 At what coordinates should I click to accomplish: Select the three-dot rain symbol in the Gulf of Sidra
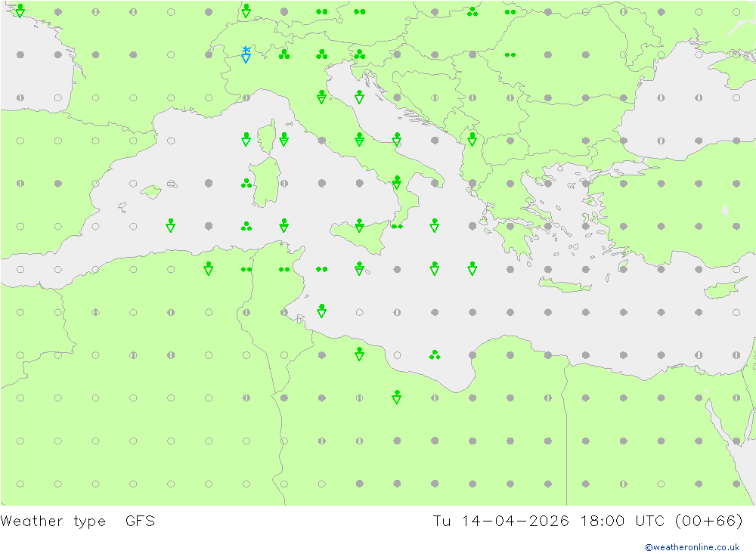(435, 355)
